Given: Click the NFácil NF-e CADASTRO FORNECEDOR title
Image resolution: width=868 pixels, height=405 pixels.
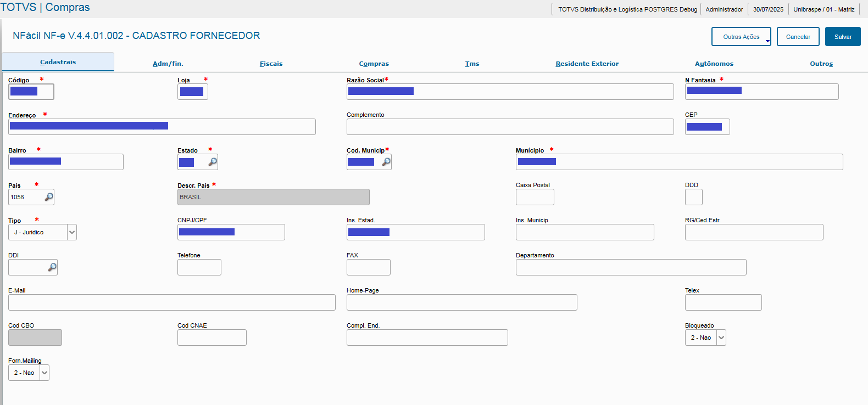Looking at the screenshot, I should click(136, 36).
